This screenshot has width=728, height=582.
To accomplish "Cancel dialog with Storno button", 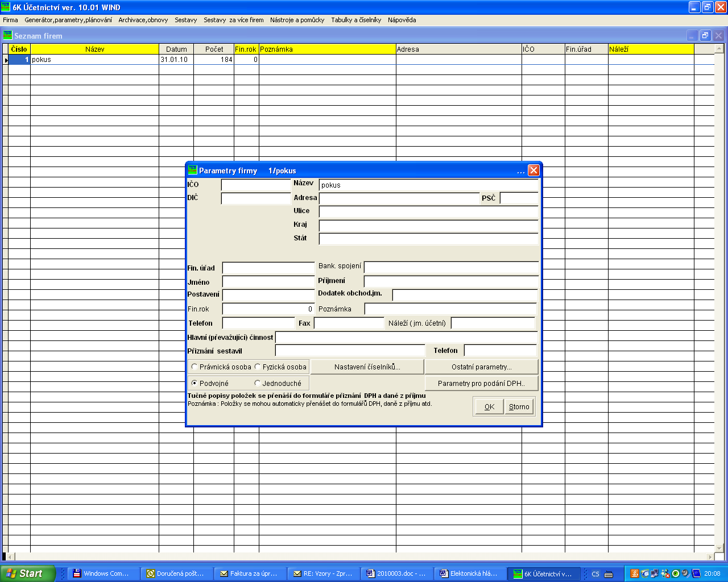I will point(519,406).
